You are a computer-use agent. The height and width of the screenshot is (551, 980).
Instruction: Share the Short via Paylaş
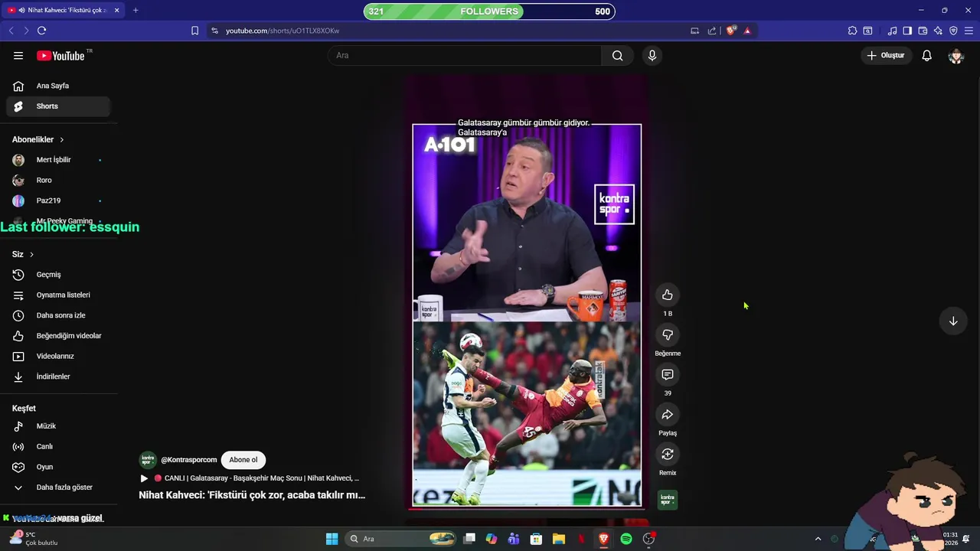pos(668,415)
